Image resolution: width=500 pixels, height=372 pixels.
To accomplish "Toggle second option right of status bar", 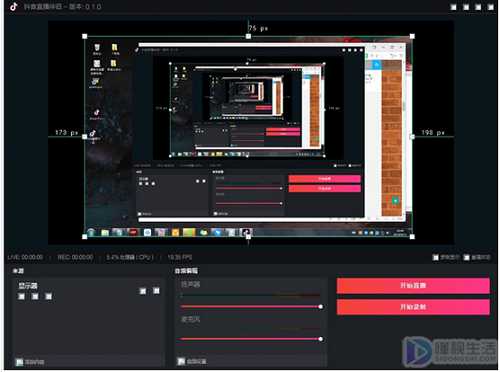I will (x=467, y=257).
